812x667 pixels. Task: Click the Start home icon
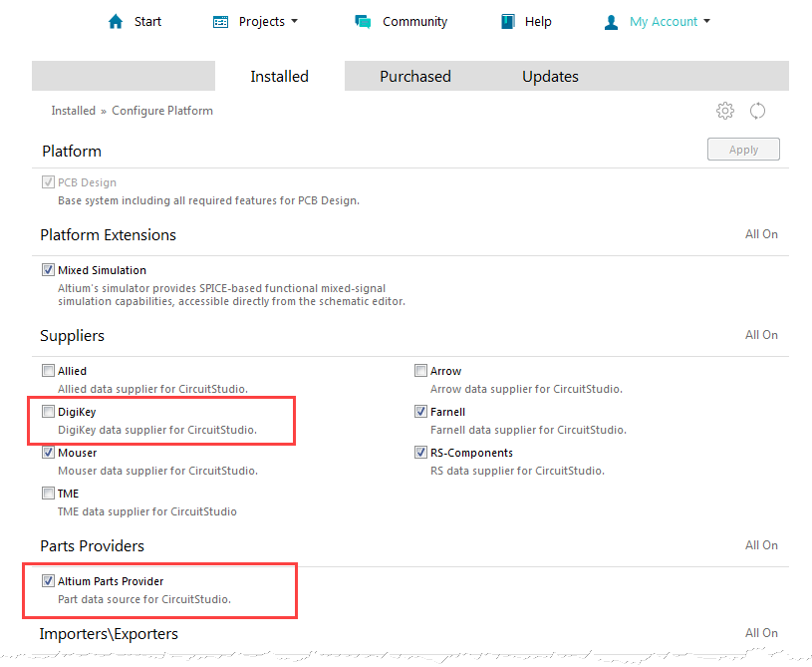tap(116, 22)
